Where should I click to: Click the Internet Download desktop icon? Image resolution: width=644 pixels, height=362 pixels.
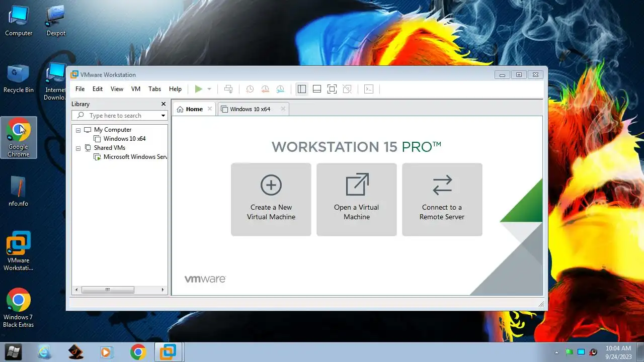click(x=55, y=80)
